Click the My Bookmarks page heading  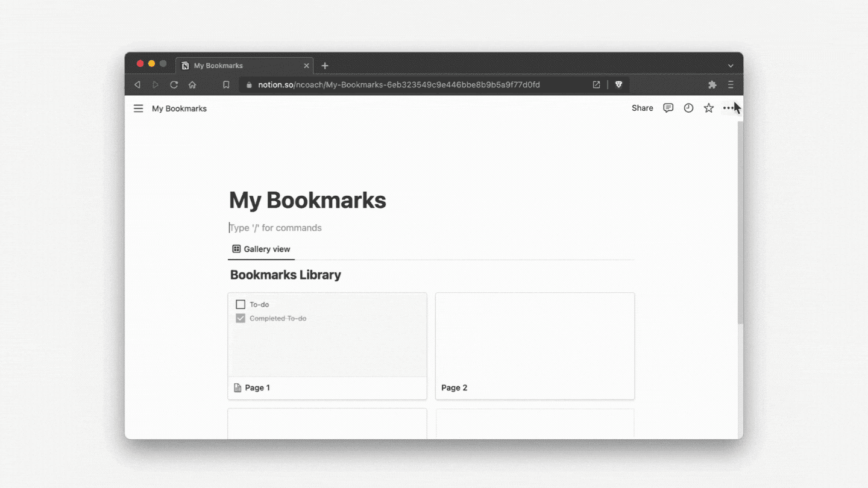[x=307, y=200]
